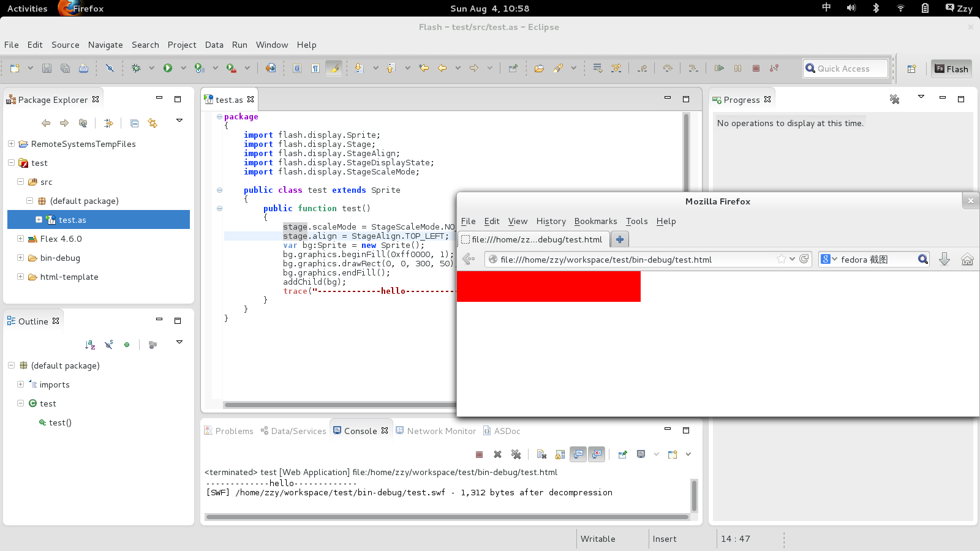This screenshot has height=551, width=980.
Task: Click the Quick Access search field
Action: (845, 69)
